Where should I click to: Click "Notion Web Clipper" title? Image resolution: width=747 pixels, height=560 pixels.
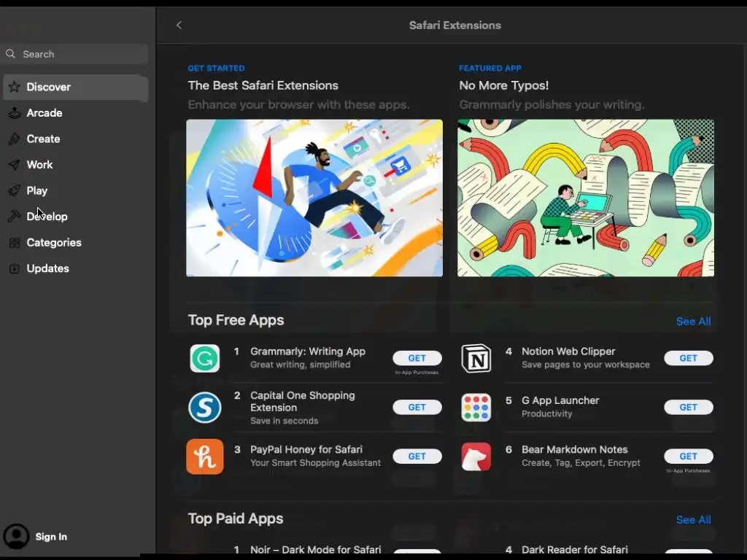click(x=568, y=351)
